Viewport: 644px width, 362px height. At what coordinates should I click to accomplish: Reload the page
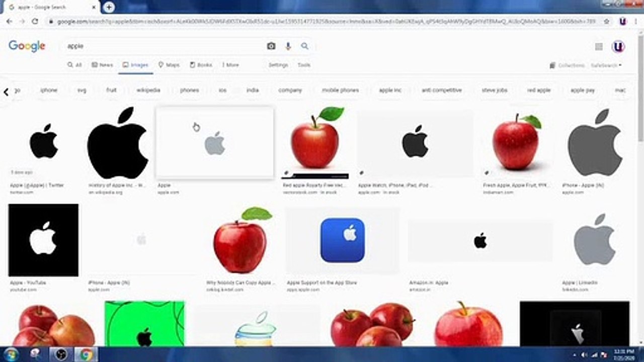35,22
